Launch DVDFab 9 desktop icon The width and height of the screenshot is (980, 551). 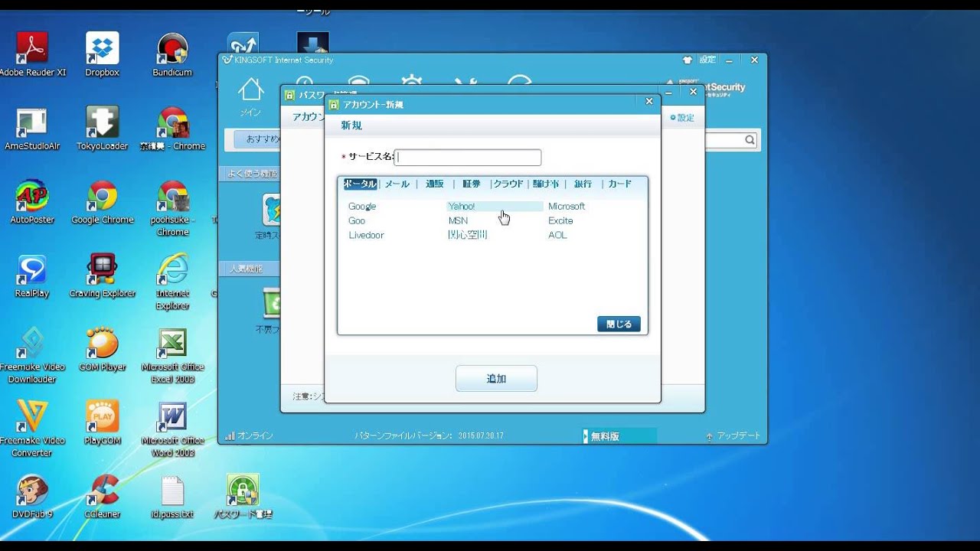pyautogui.click(x=32, y=494)
